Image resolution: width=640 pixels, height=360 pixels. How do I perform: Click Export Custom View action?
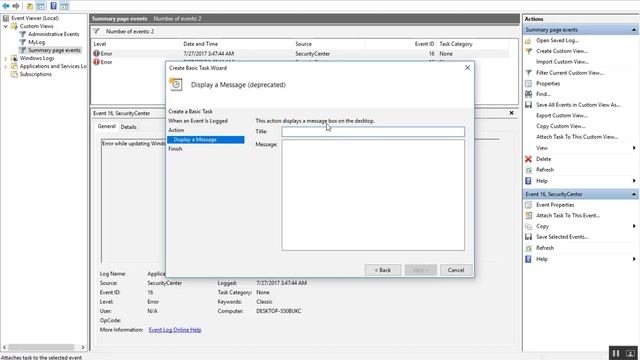pos(562,116)
